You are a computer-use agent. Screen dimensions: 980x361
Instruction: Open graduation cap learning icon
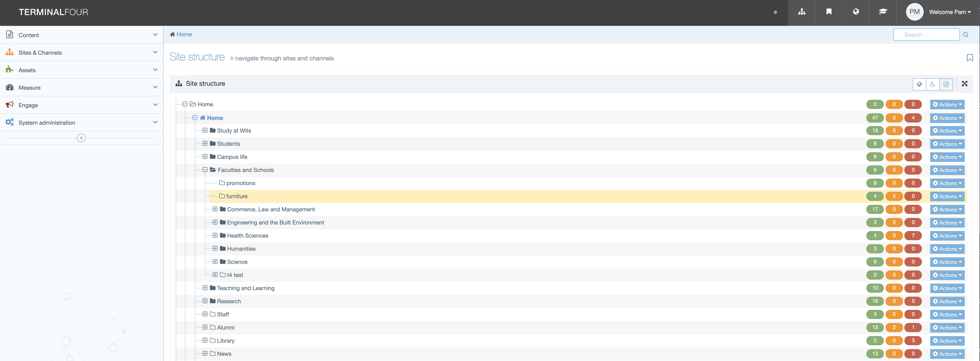pyautogui.click(x=883, y=12)
